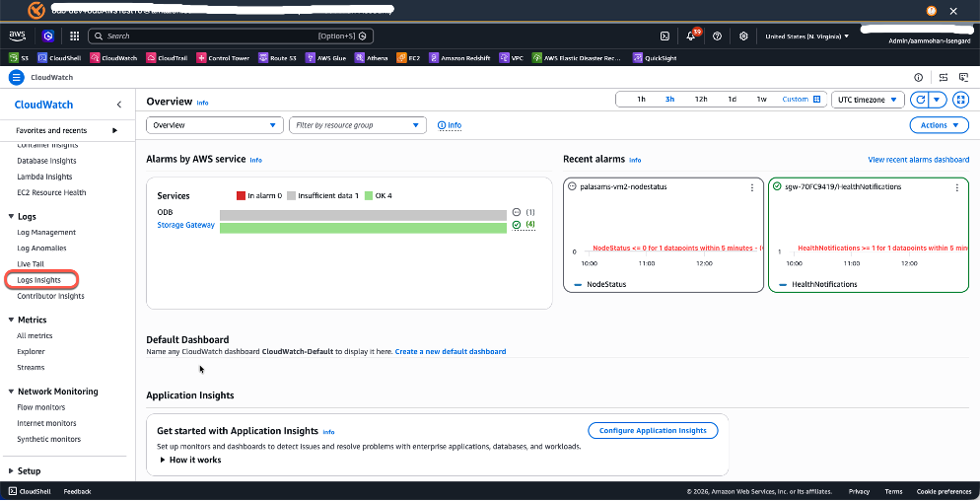Open the Amazon Redshift bookmark shortcut
The image size is (980, 501).
point(460,58)
